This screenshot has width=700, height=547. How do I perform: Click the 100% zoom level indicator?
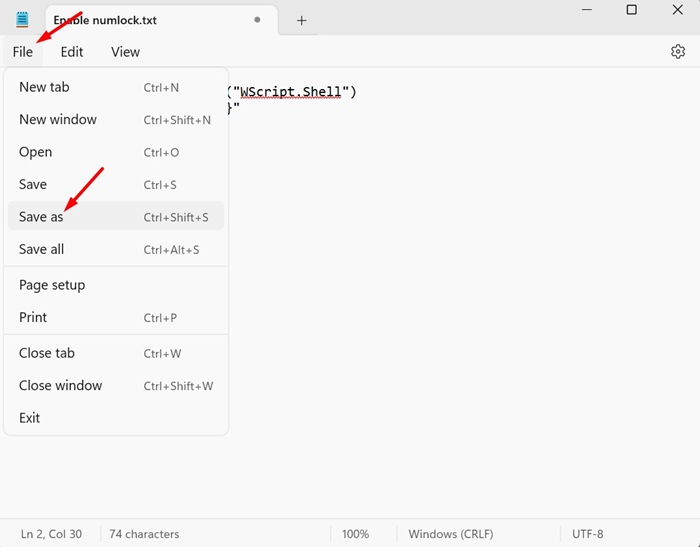pos(355,534)
